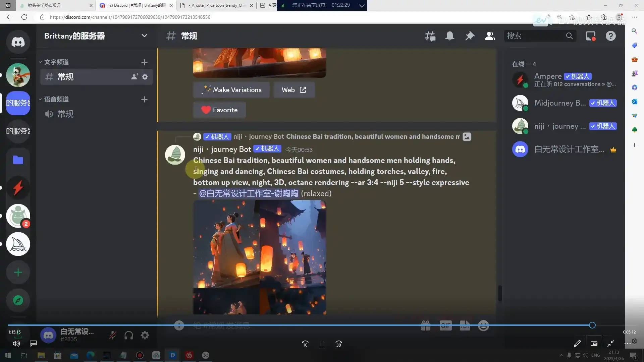The image size is (644, 362).
Task: Collapse the 语音频道 category
Action: pyautogui.click(x=56, y=99)
